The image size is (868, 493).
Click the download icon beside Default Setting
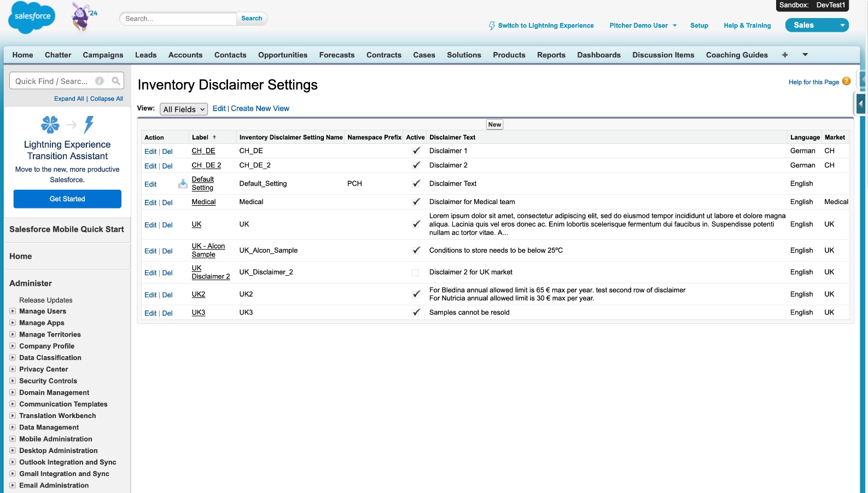[x=183, y=184]
